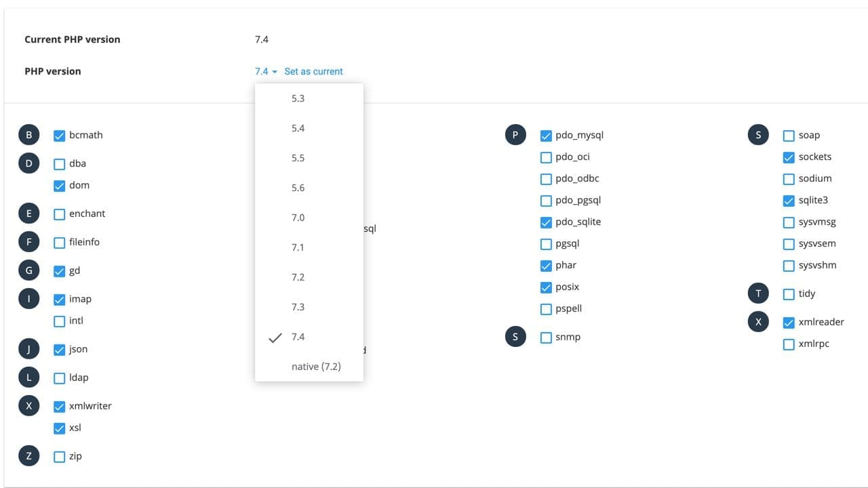868x488 pixels.
Task: Enable the soap extension checkbox
Action: pyautogui.click(x=789, y=136)
